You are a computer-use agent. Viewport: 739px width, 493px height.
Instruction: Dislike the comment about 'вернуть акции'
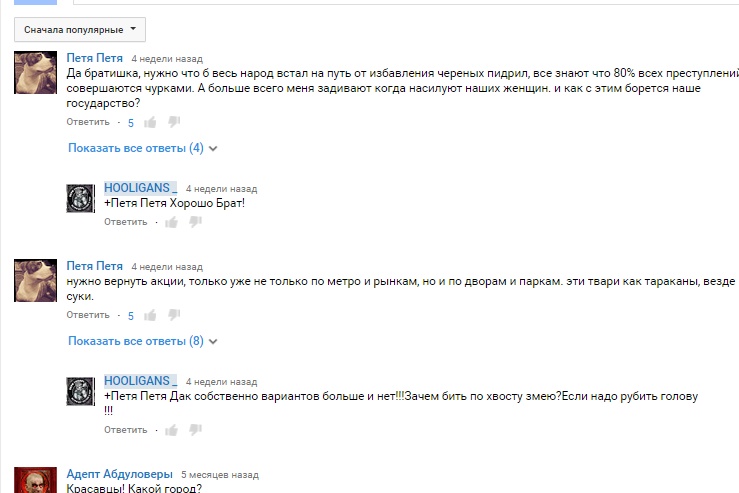click(174, 315)
